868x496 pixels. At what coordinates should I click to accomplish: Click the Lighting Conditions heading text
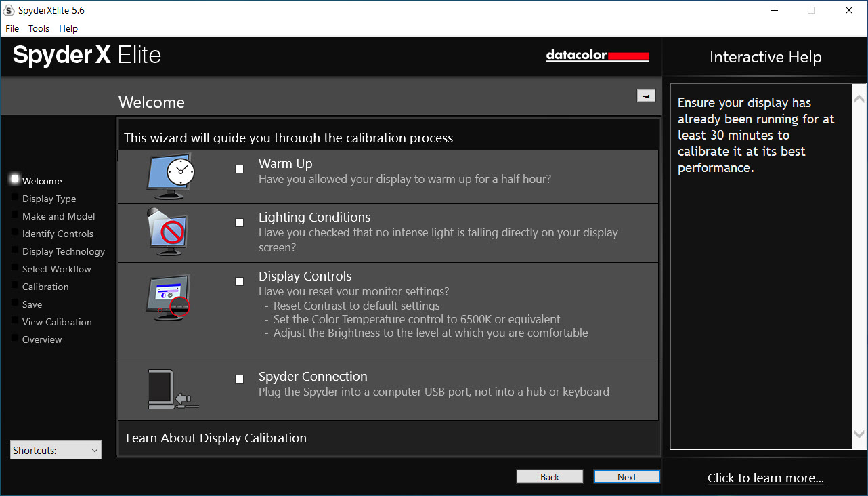[314, 218]
